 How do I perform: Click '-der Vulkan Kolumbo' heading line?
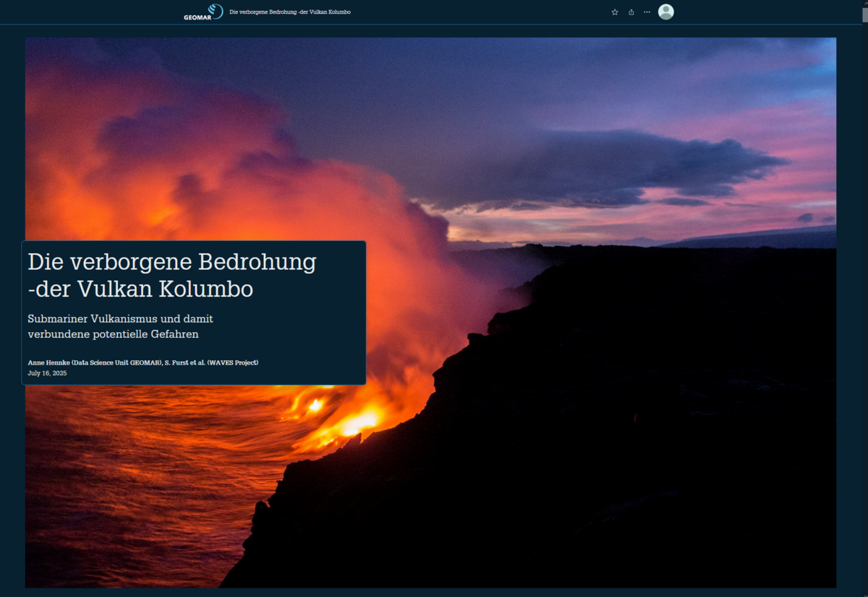[140, 289]
